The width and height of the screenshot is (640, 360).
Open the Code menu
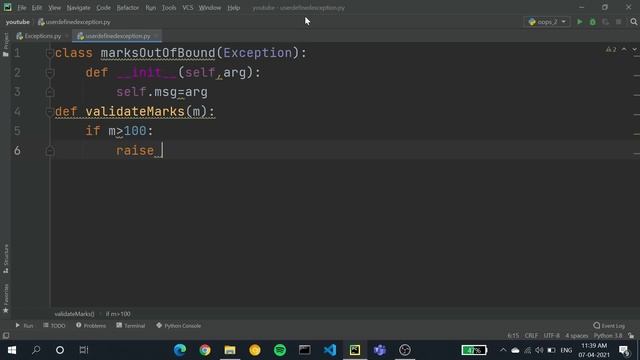103,8
